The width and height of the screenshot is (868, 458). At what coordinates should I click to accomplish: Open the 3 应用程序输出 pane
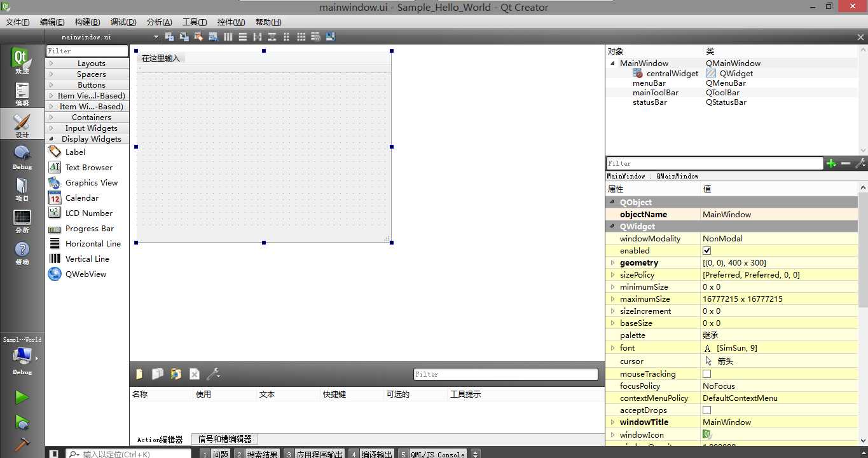[314, 454]
